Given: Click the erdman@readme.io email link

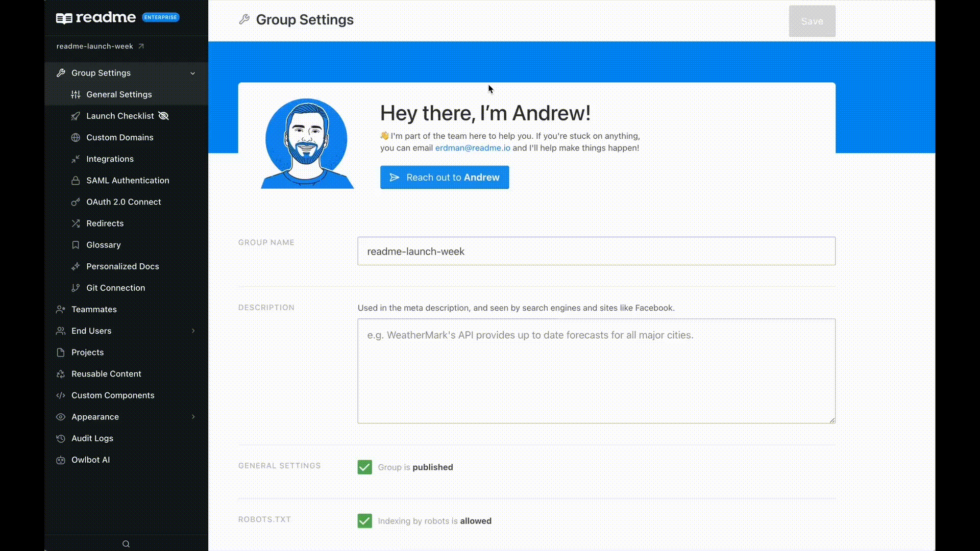Looking at the screenshot, I should (x=473, y=148).
